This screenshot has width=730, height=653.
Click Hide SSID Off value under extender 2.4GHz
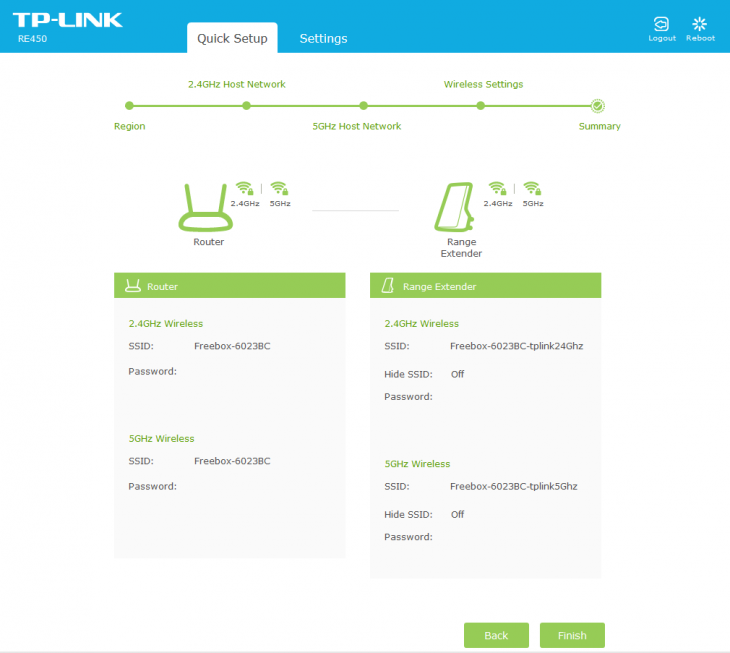pyautogui.click(x=458, y=374)
